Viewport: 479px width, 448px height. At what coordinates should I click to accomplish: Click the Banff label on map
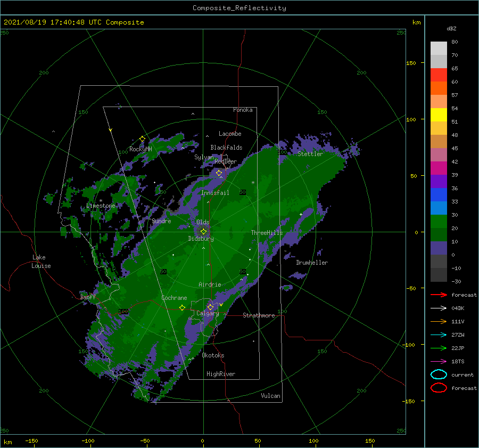(x=88, y=297)
